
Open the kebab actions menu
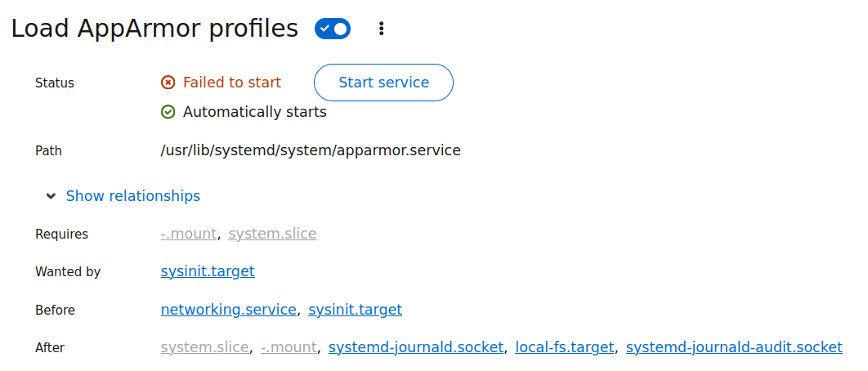[381, 29]
